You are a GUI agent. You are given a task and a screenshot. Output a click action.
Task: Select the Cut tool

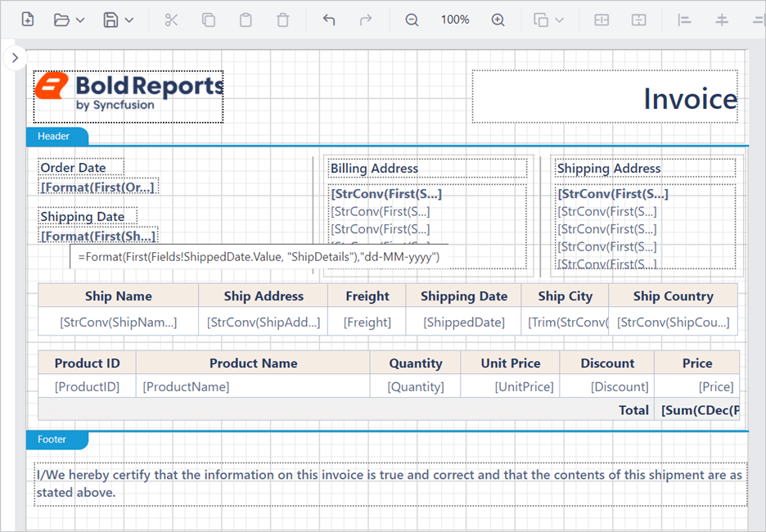(x=171, y=19)
